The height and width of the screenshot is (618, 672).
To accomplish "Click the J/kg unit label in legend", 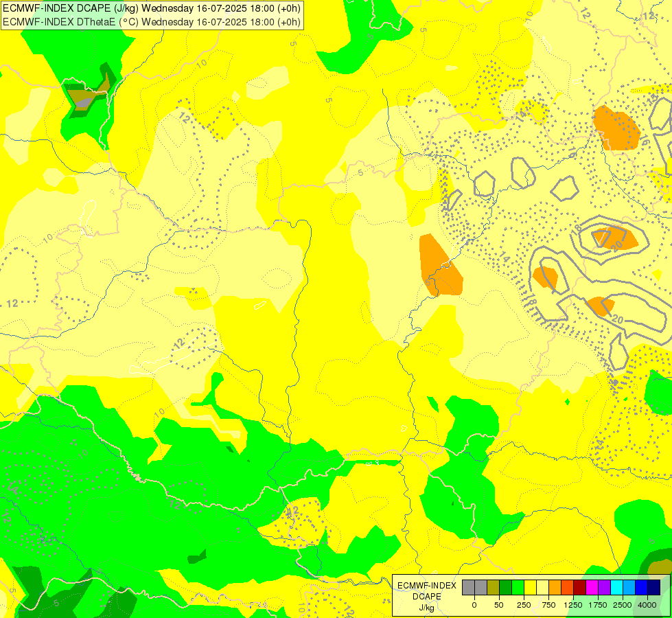I will (427, 608).
